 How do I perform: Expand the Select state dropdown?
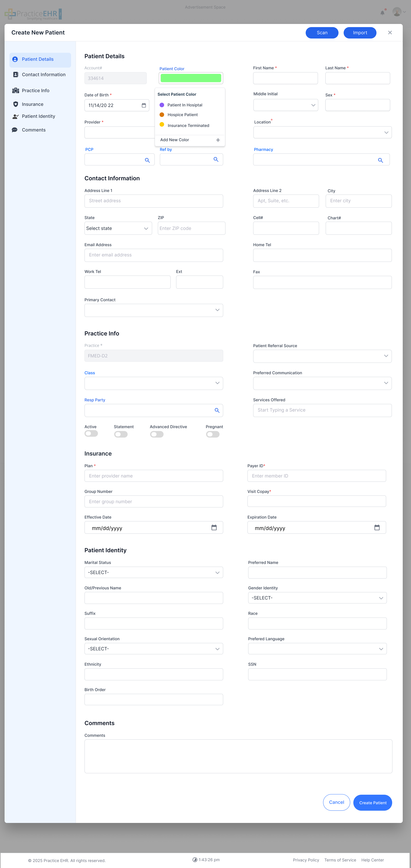point(118,228)
